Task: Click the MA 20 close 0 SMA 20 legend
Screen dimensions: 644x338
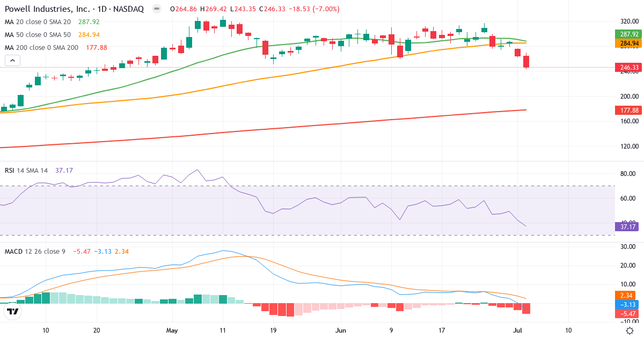Action: [x=38, y=22]
